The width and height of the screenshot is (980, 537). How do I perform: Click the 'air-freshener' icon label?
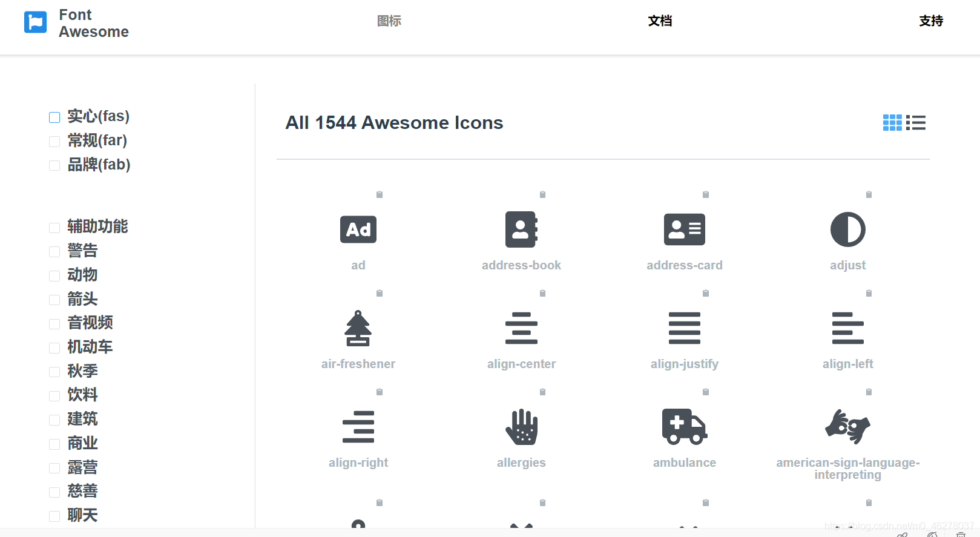coord(358,364)
